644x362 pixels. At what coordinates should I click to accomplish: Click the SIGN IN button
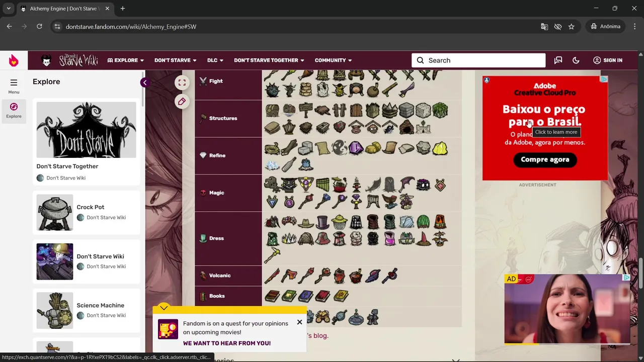[x=608, y=60]
